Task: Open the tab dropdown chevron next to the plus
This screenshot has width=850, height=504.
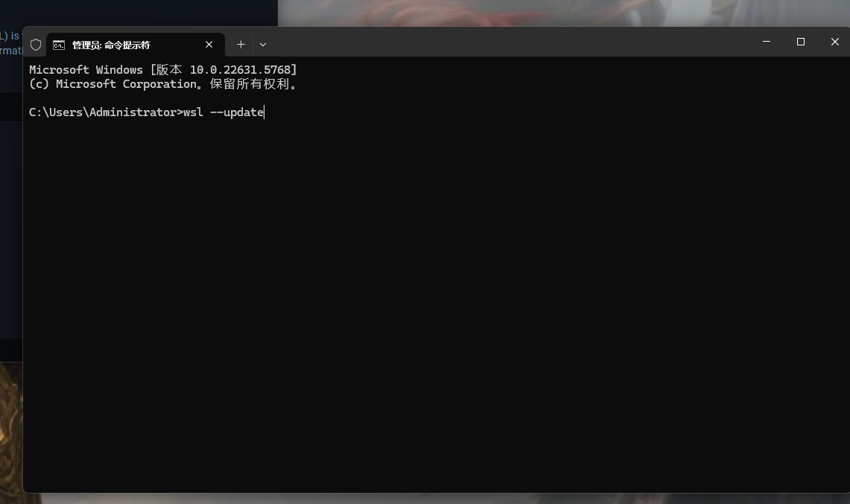Action: click(x=262, y=45)
